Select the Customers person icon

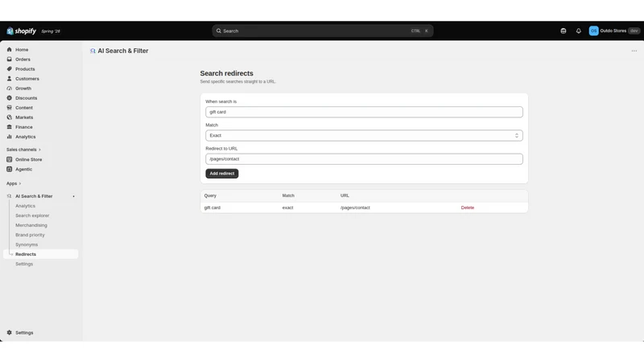coord(10,78)
